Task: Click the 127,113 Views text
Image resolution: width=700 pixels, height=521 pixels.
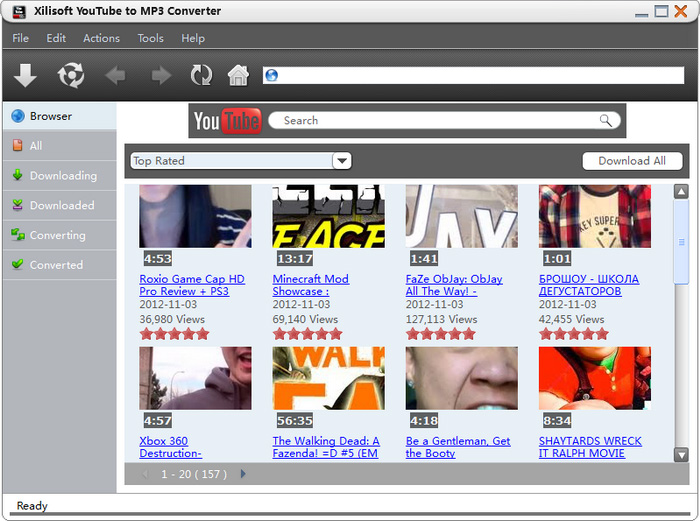Action: coord(441,319)
